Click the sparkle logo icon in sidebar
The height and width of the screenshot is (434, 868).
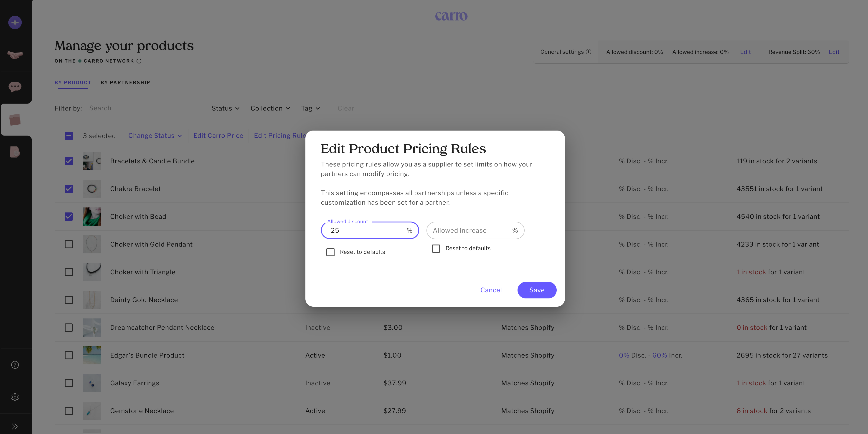click(15, 23)
